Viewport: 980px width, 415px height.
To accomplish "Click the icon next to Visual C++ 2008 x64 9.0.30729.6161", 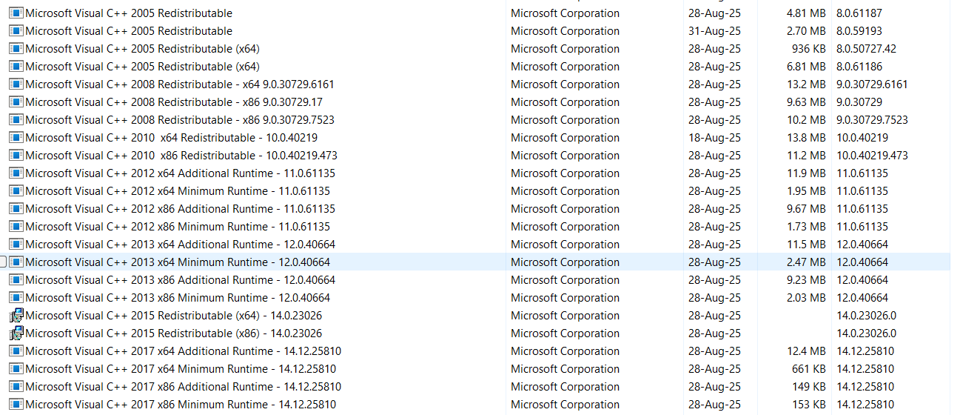I will (16, 84).
